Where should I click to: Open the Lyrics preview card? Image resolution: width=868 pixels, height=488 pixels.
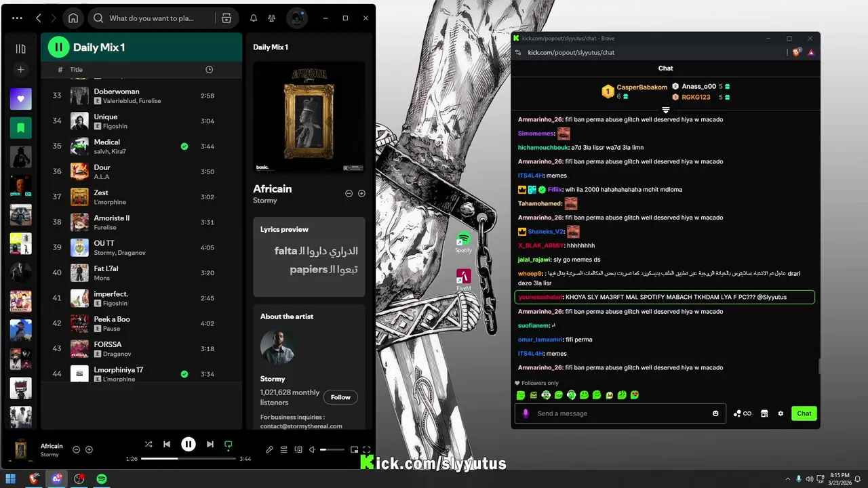coord(309,257)
